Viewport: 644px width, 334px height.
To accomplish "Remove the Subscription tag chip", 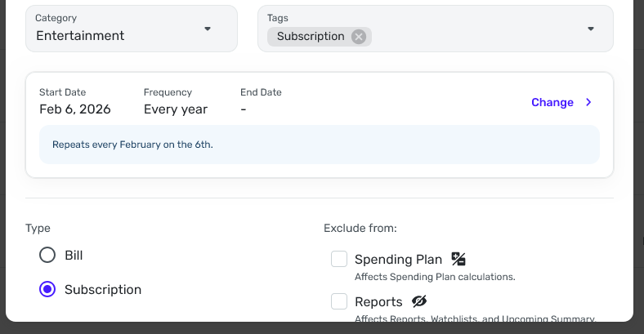I will click(x=358, y=37).
